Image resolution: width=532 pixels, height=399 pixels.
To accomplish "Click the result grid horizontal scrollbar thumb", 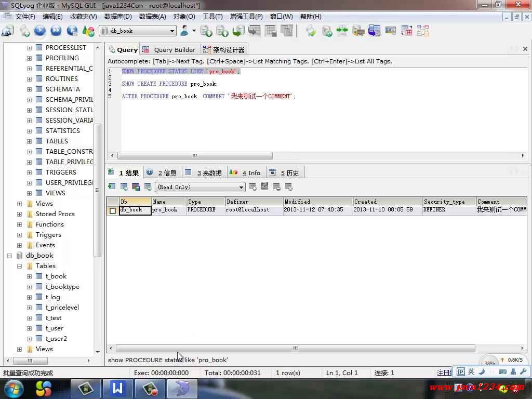I will tap(295, 348).
